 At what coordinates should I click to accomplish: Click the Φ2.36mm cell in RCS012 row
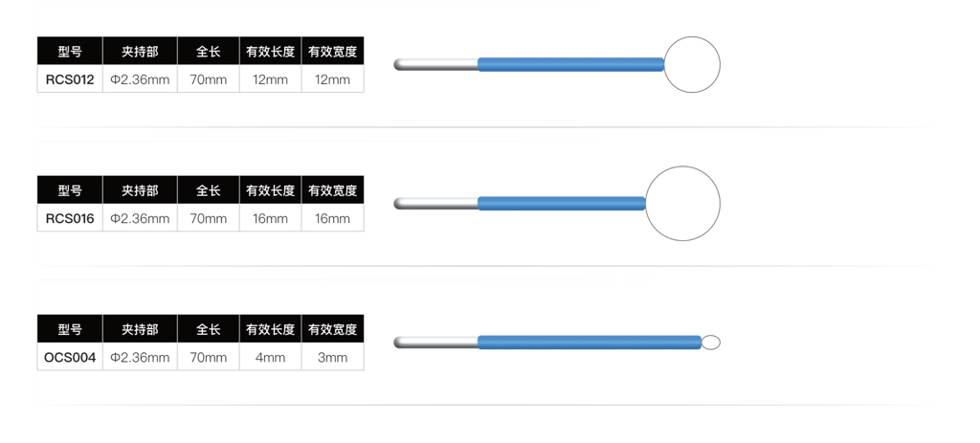pos(140,79)
